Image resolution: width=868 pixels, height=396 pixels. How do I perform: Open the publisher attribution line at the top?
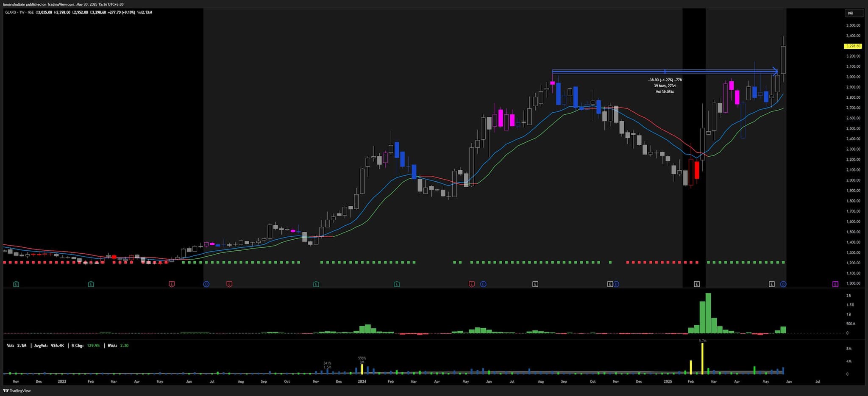pyautogui.click(x=64, y=4)
